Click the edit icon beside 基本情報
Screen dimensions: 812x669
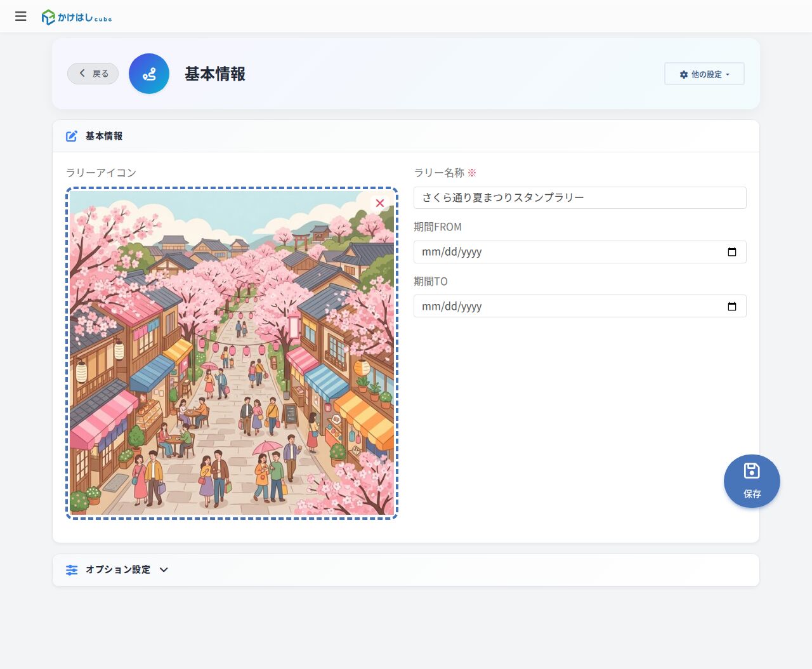pos(72,136)
